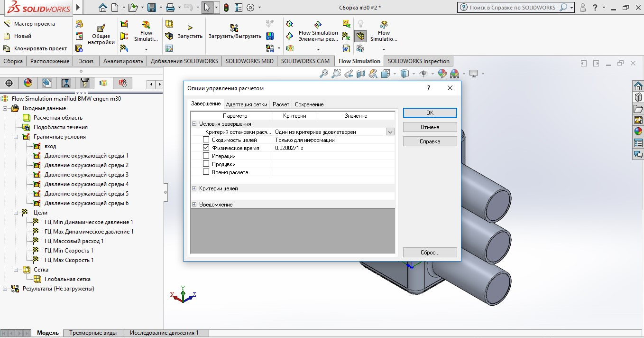Collapse Граничные условия tree node
Screen dimensions: 644x338
16,137
